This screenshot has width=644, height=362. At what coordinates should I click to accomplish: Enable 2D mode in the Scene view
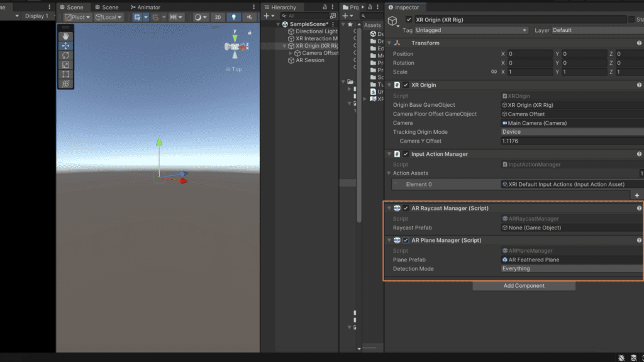[x=218, y=17]
